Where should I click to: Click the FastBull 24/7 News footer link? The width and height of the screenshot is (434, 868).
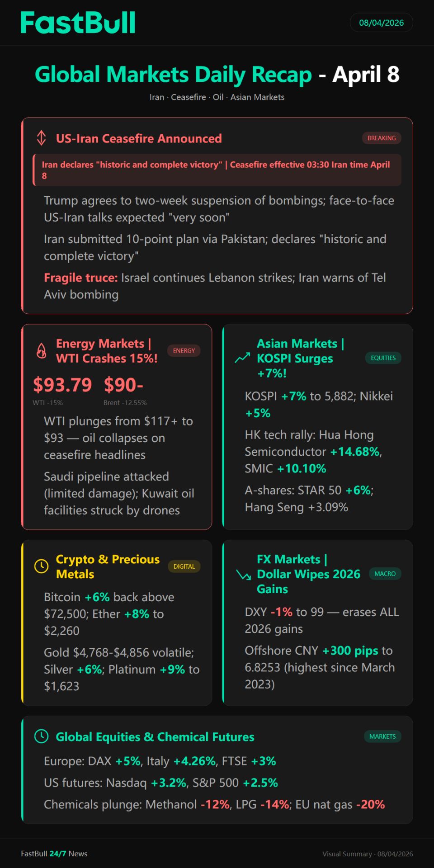coord(54,854)
